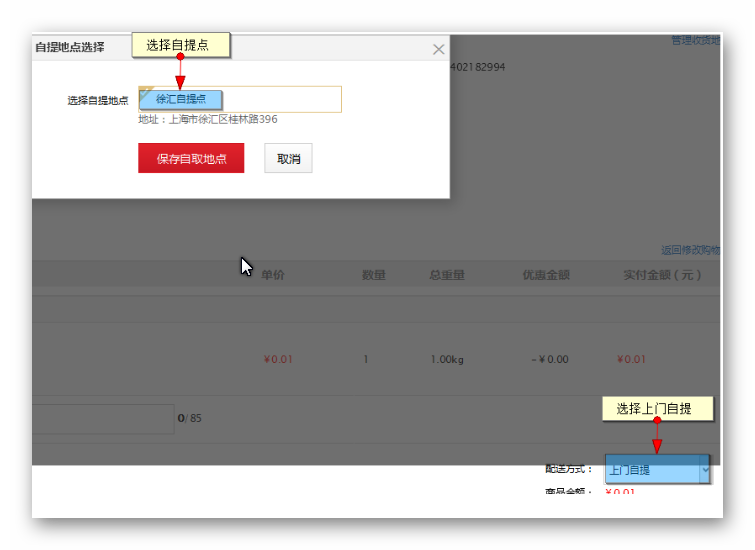This screenshot has height=550, width=755.
Task: Click the 实付金额（元） column header
Action: 662,275
